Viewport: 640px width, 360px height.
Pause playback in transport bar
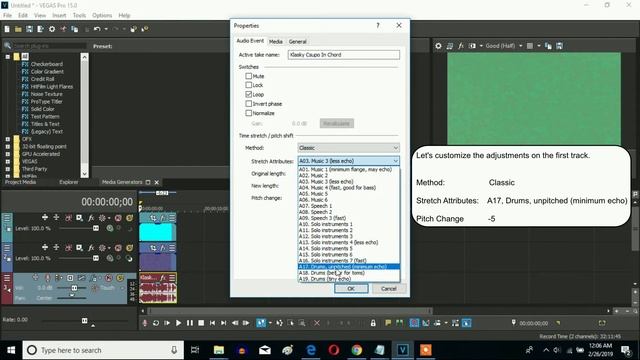pos(190,323)
